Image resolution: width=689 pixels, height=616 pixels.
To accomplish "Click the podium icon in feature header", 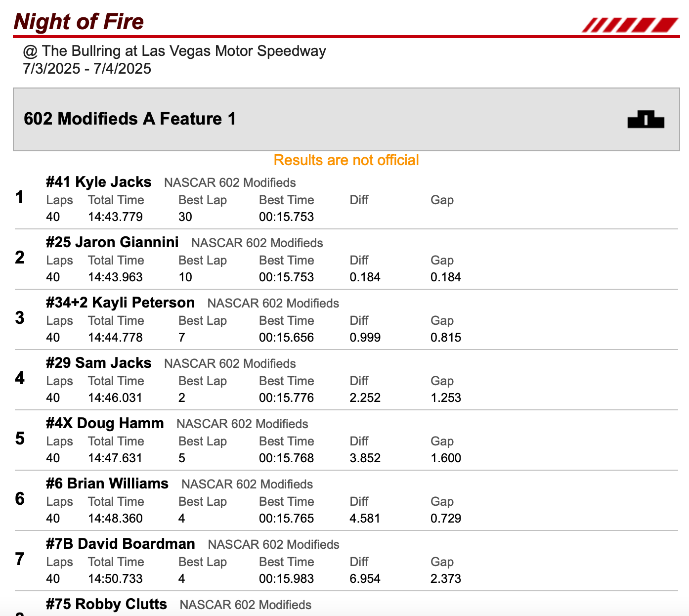I will tap(646, 119).
